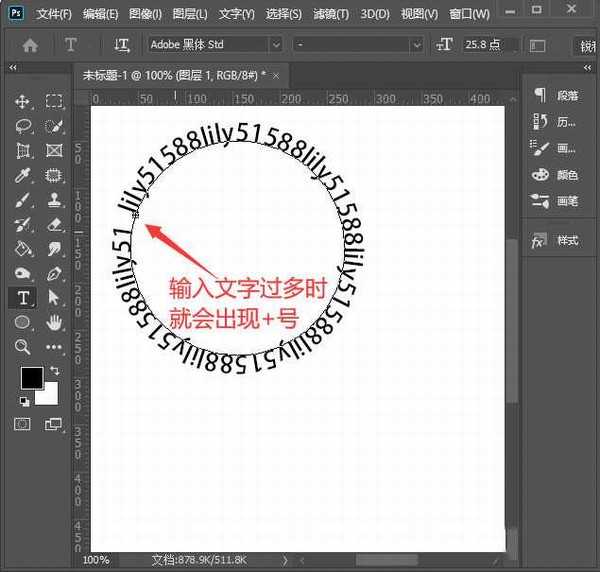Screen dimensions: 600x572
Task: Swap foreground and background colors
Action: tap(53, 371)
